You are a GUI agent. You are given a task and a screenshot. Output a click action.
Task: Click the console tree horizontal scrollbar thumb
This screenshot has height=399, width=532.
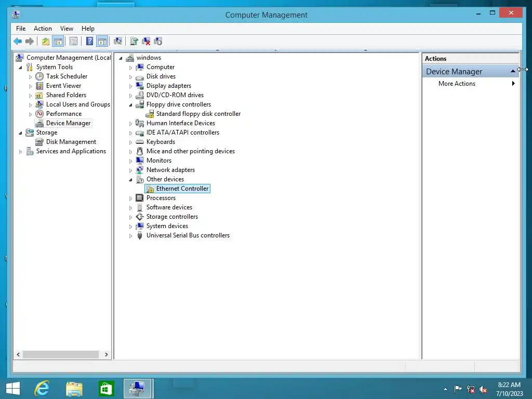pos(60,354)
